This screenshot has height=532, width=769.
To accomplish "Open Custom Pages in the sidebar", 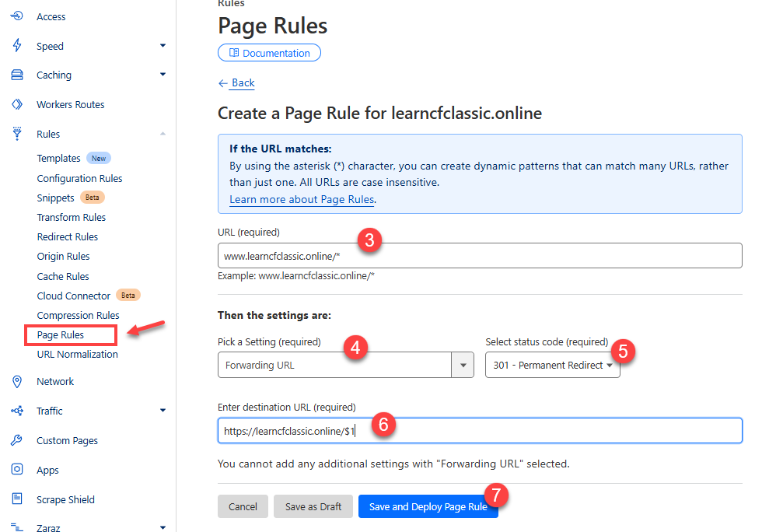I will 67,441.
